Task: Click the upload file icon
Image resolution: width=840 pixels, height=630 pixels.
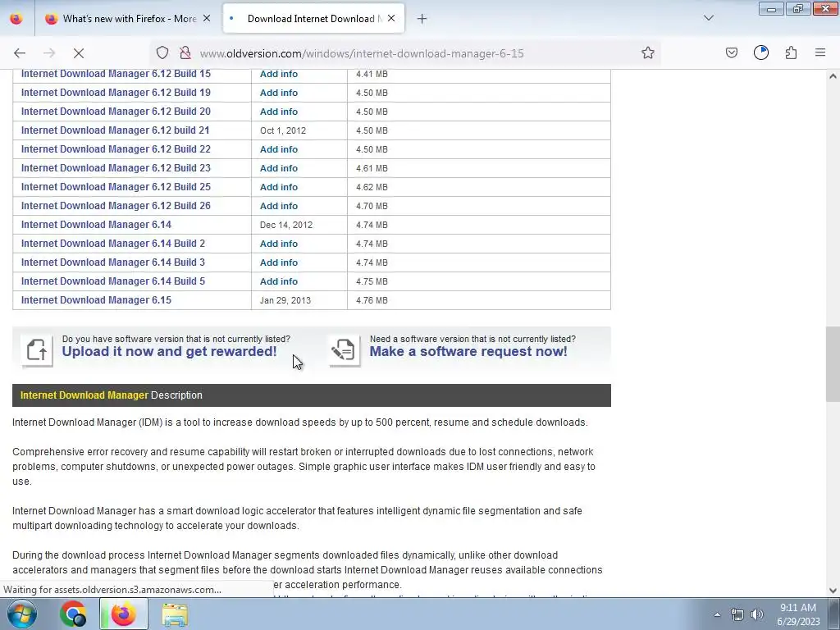Action: (37, 351)
